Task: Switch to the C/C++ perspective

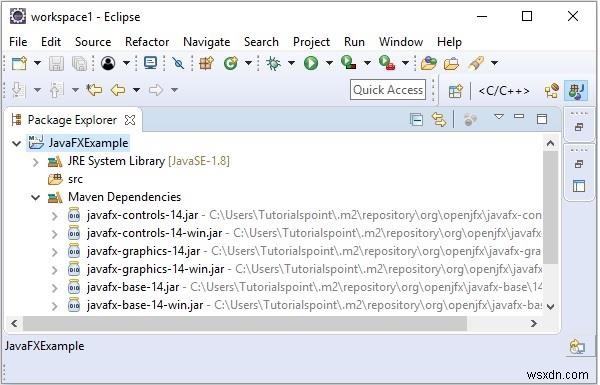Action: (504, 91)
